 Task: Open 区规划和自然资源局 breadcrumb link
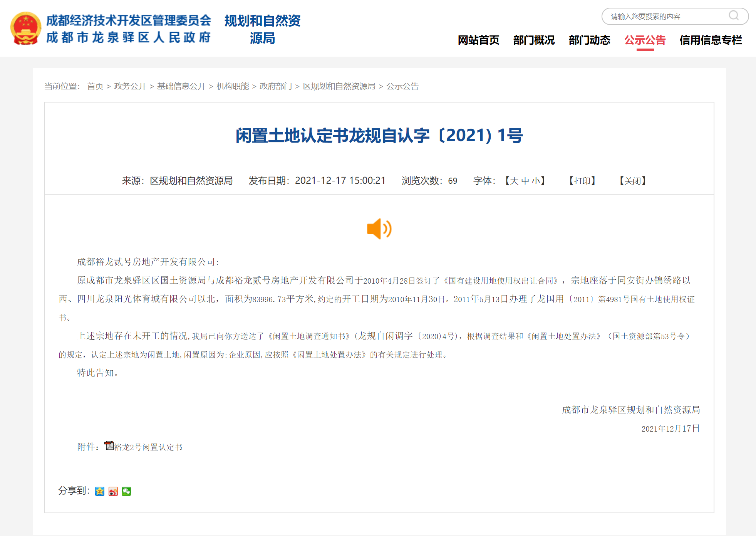[x=339, y=86]
